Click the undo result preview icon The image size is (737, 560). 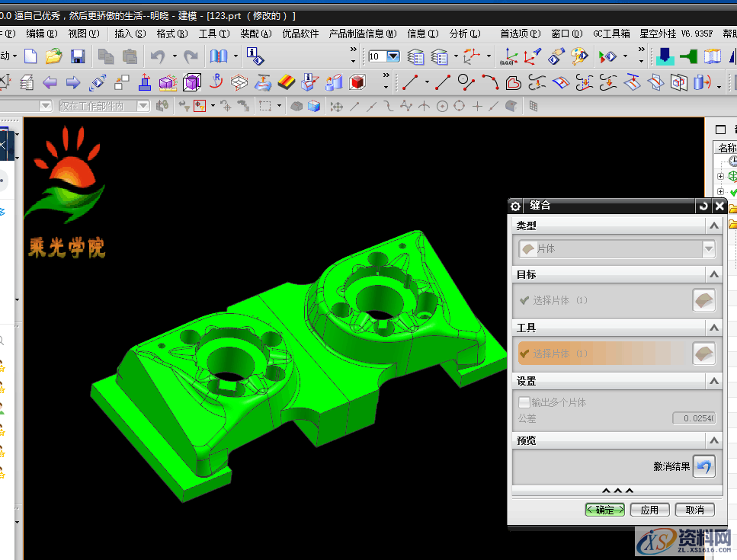[x=703, y=466]
